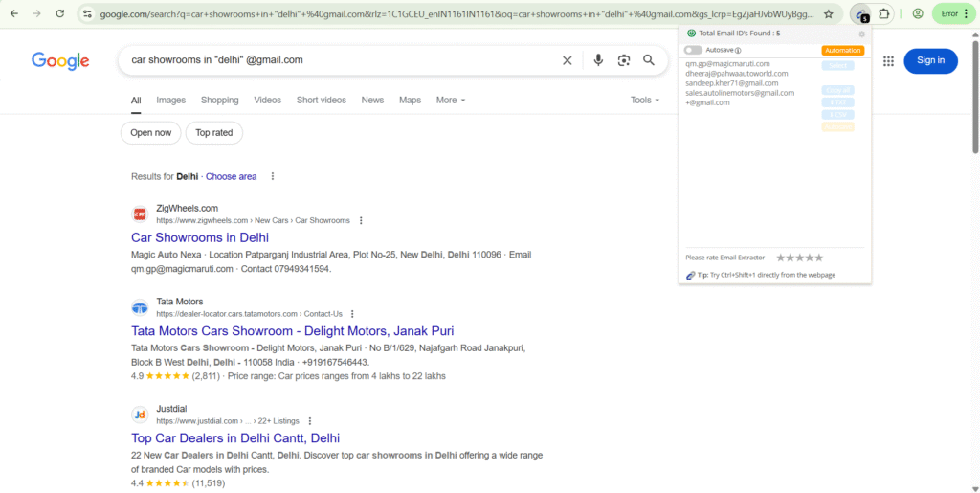Viewport: 980px width, 493px height.
Task: Switch to the Videos tab
Action: tap(268, 100)
